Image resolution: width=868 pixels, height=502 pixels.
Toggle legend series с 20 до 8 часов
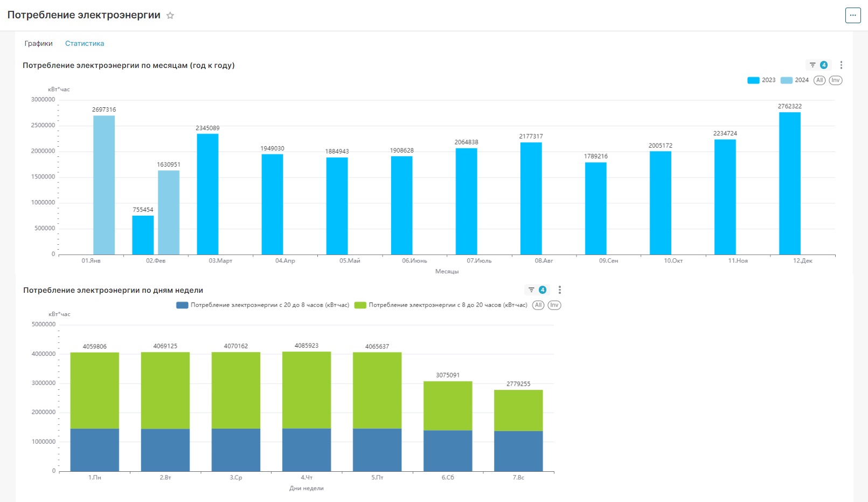263,305
